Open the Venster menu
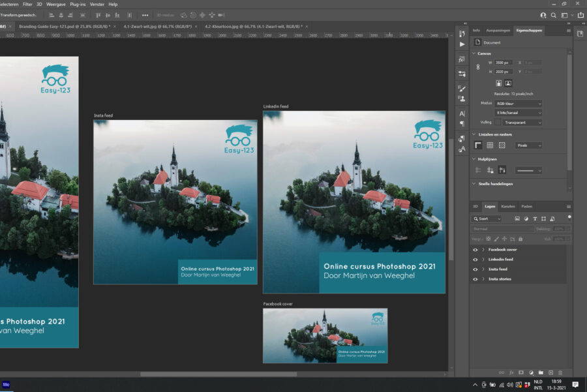Image resolution: width=587 pixels, height=392 pixels. (x=97, y=4)
